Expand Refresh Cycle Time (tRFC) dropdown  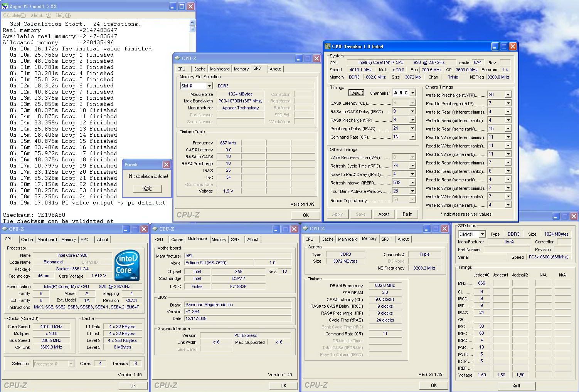pyautogui.click(x=412, y=166)
